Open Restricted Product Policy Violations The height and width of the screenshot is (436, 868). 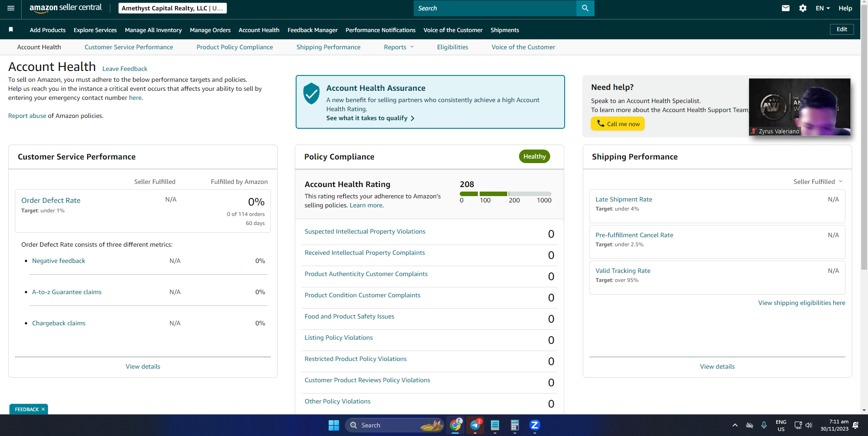point(356,359)
